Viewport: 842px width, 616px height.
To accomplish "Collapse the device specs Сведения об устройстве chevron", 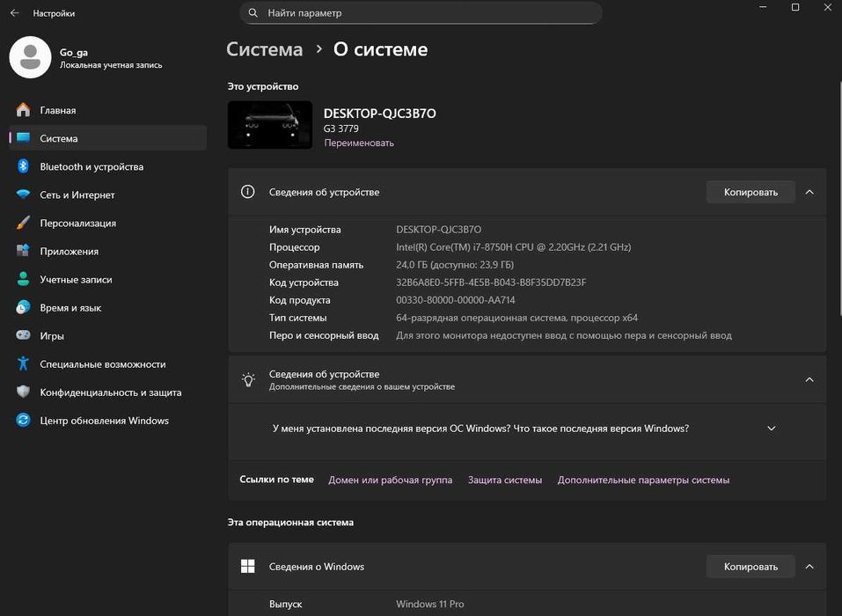I will pos(809,192).
